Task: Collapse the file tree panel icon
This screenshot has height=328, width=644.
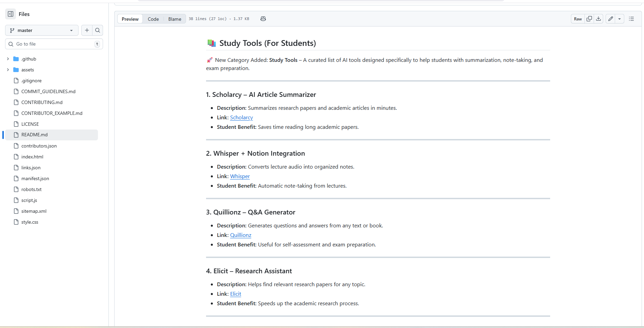Action: 11,14
